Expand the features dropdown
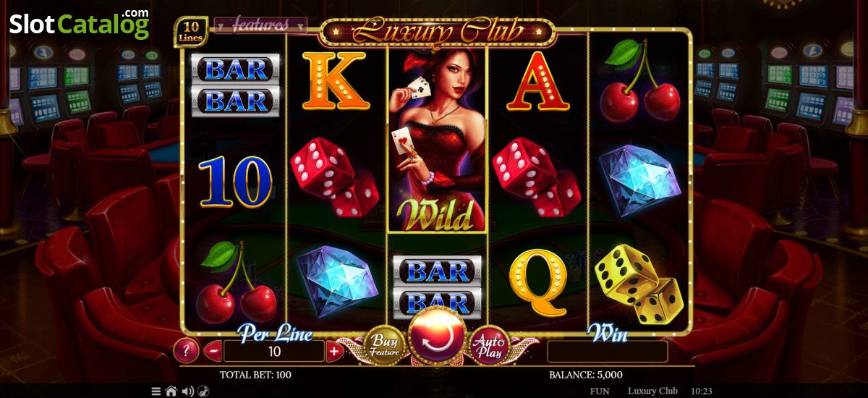This screenshot has height=398, width=868. click(260, 25)
